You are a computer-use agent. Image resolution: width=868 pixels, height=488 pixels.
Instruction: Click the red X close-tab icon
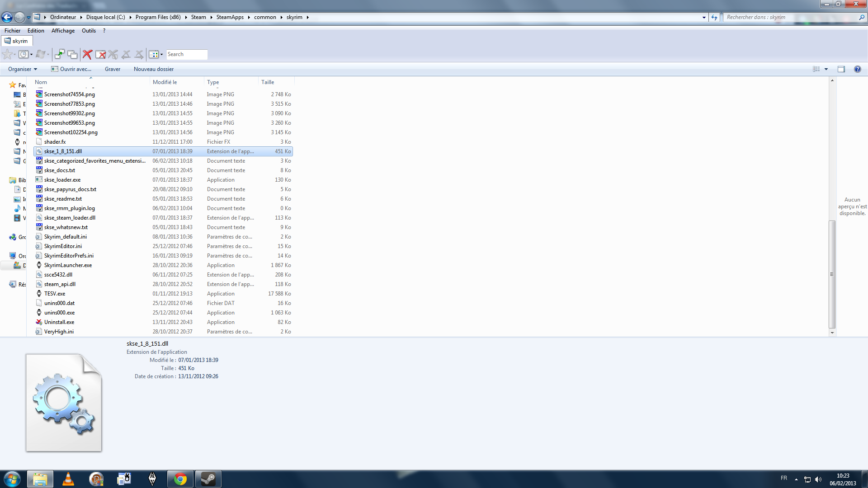coord(87,54)
